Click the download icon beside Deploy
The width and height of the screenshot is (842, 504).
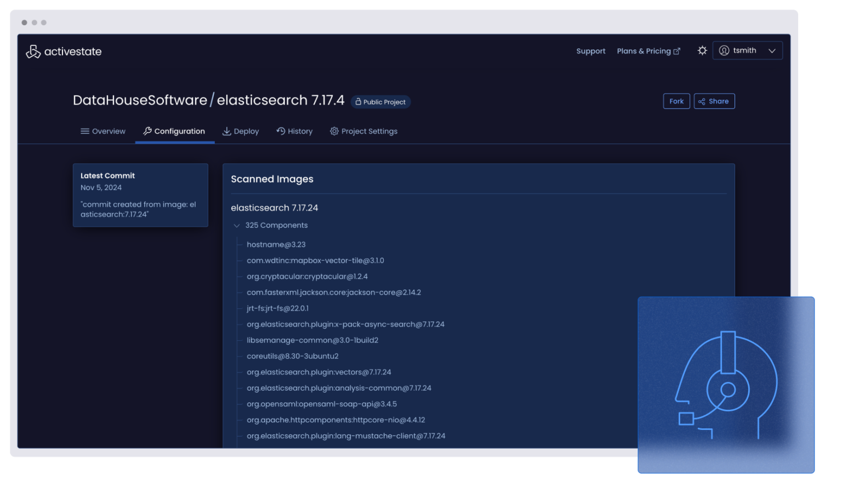227,131
